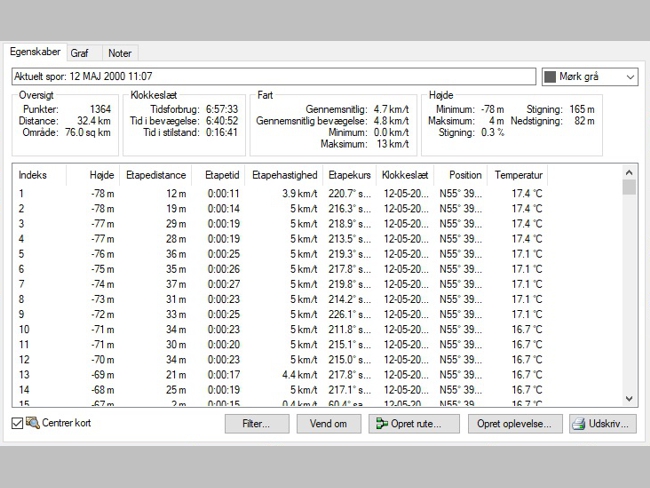The height and width of the screenshot is (488, 650).
Task: Select track point row index 9
Action: tap(280, 314)
